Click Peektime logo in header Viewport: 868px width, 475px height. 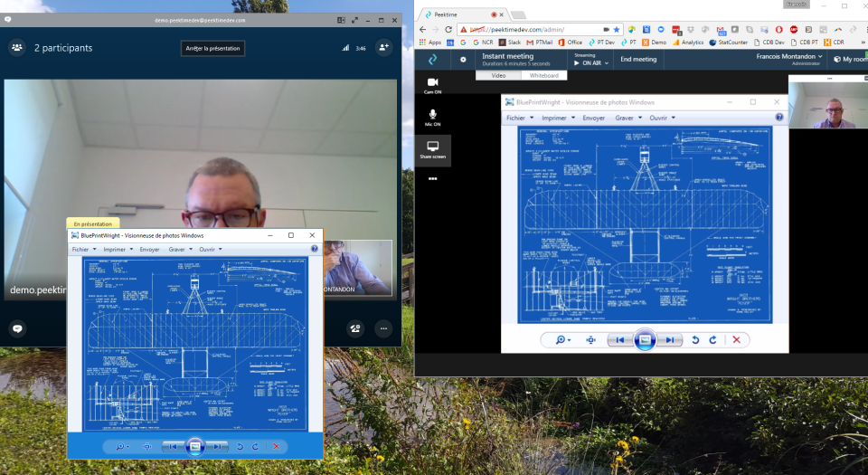432,59
